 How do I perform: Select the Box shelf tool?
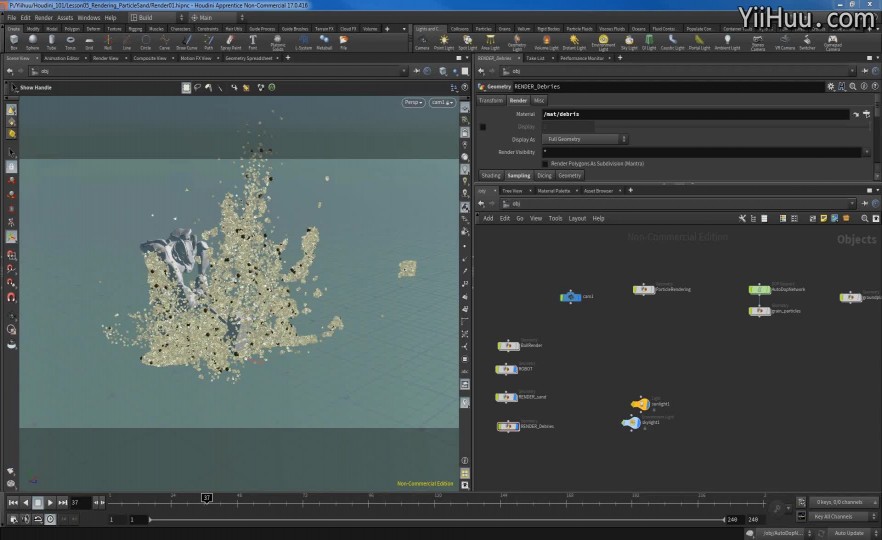[14, 42]
